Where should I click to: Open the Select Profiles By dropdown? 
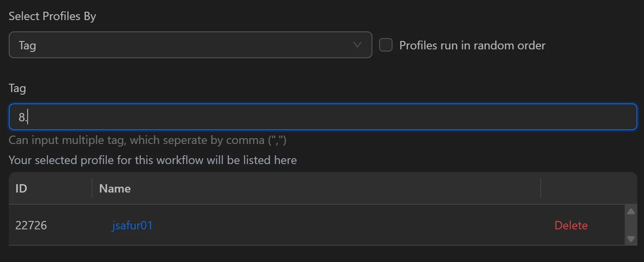pyautogui.click(x=190, y=45)
